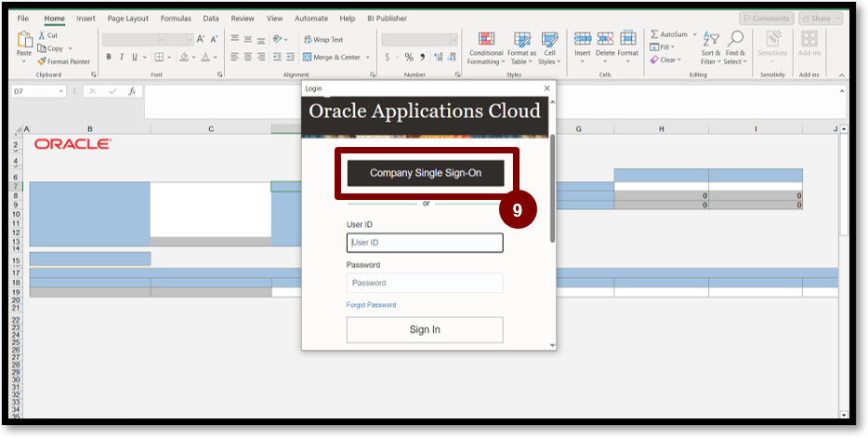Click the Comments button

click(766, 19)
